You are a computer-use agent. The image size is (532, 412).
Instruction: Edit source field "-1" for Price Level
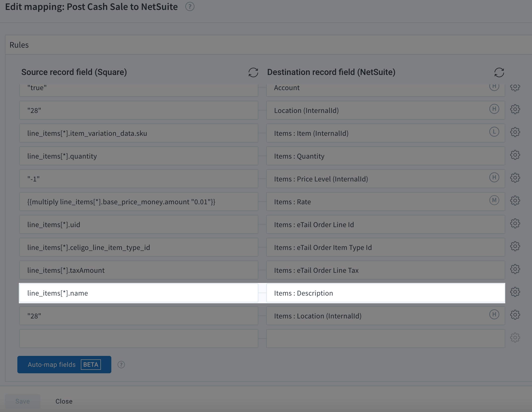[x=139, y=179]
